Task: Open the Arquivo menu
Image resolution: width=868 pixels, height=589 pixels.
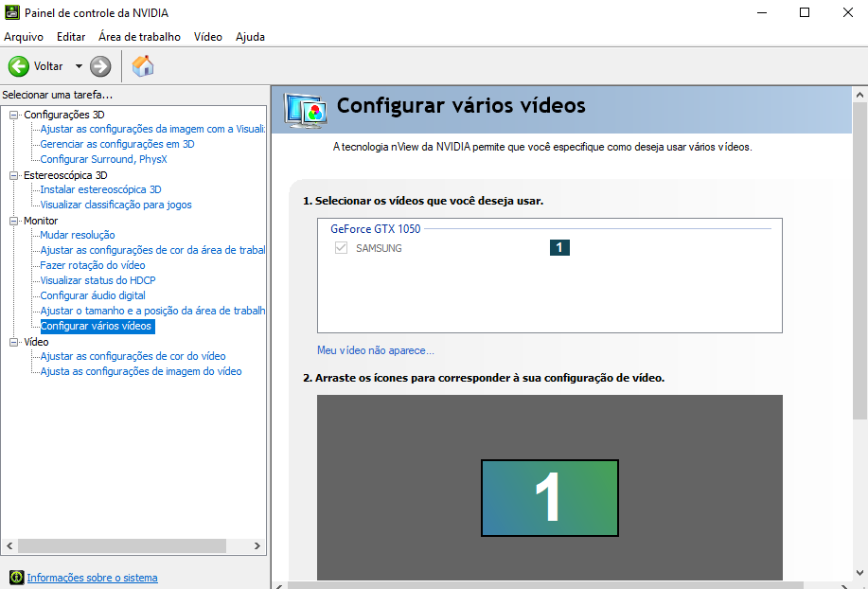Action: pos(24,37)
